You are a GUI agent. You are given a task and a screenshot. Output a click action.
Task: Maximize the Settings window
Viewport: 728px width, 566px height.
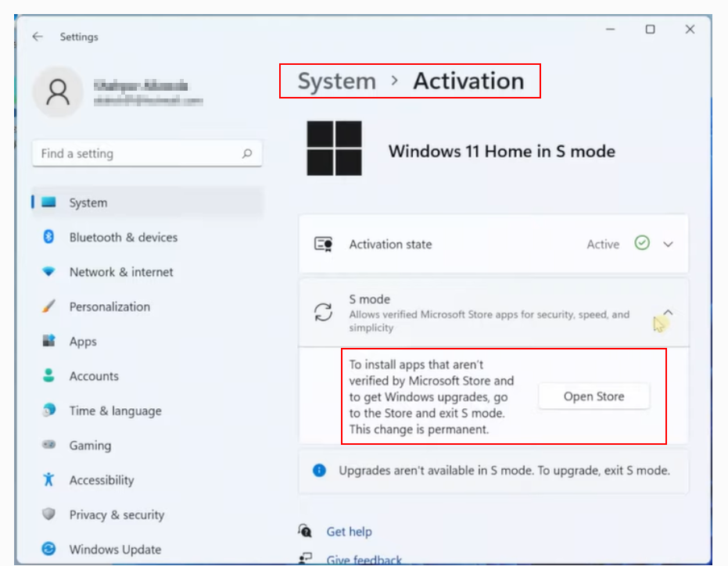click(650, 29)
